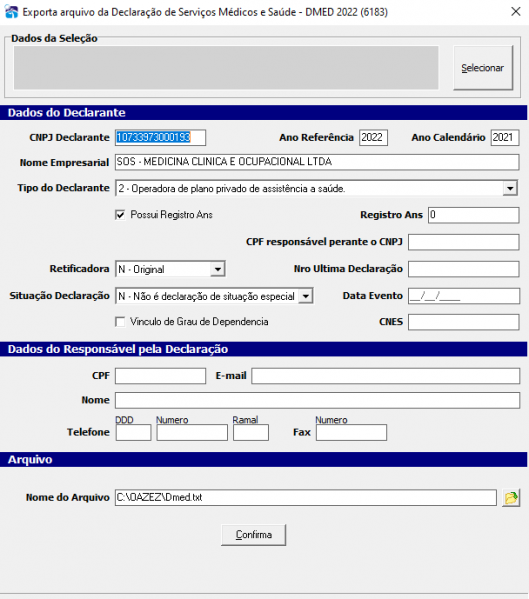Click the Selecionar button
The image size is (529, 599).
click(x=483, y=68)
